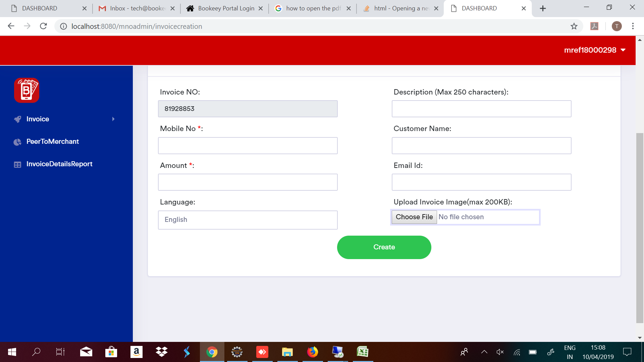Screen dimensions: 644x362
Task: Mute or unmute the speaker in the system tray
Action: [x=500, y=352]
